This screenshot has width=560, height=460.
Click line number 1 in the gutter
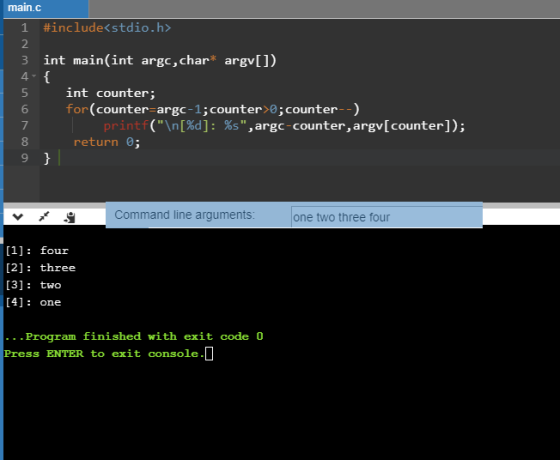point(24,28)
